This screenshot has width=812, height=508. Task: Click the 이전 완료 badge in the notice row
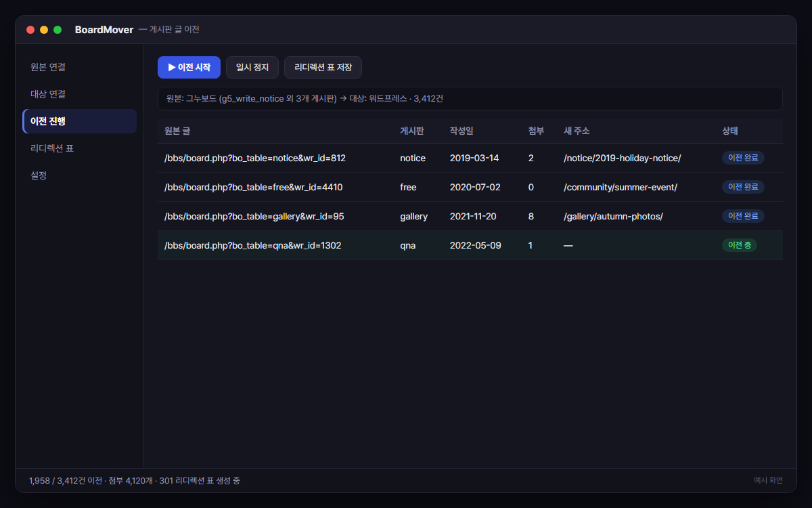pyautogui.click(x=743, y=158)
